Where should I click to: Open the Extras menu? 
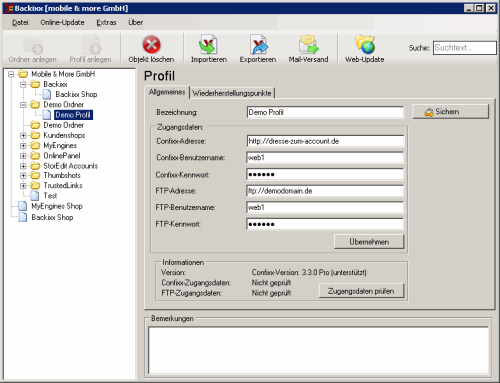106,22
